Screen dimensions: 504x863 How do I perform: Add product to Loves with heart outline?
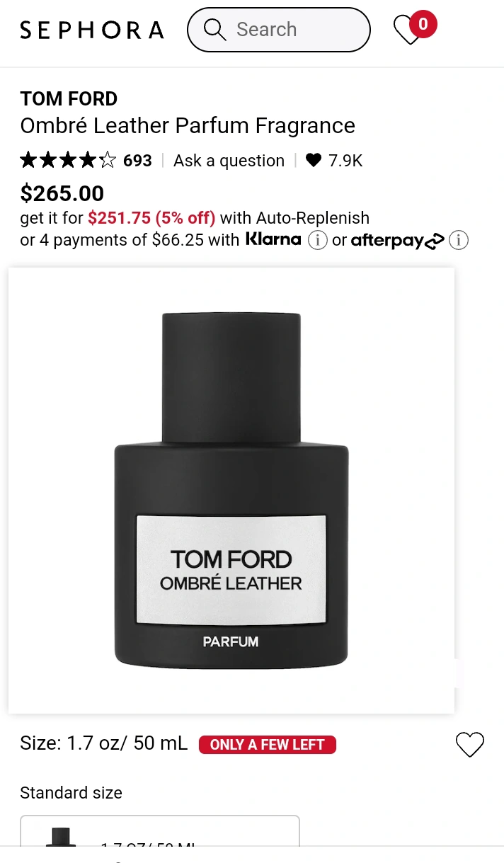(x=469, y=744)
